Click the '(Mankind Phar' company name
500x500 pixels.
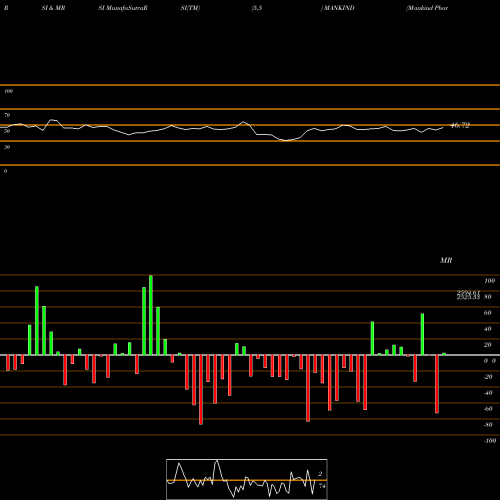(427, 8)
